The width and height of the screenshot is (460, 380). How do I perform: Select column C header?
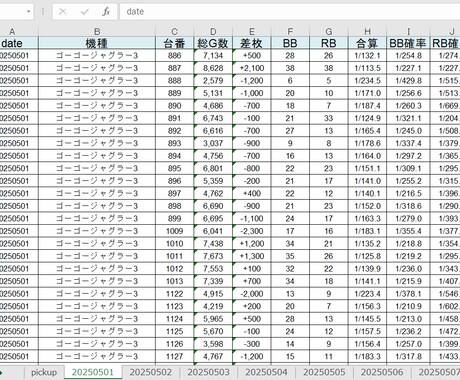tap(174, 32)
